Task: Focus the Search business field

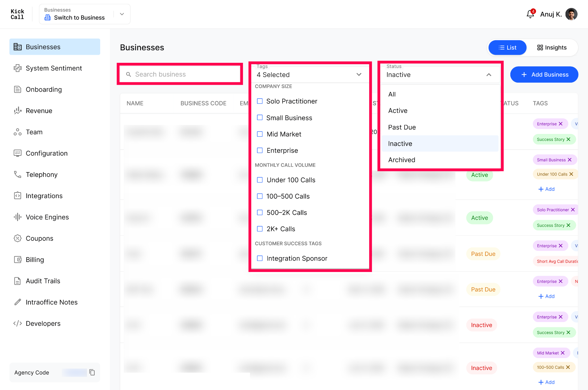Action: [x=180, y=74]
